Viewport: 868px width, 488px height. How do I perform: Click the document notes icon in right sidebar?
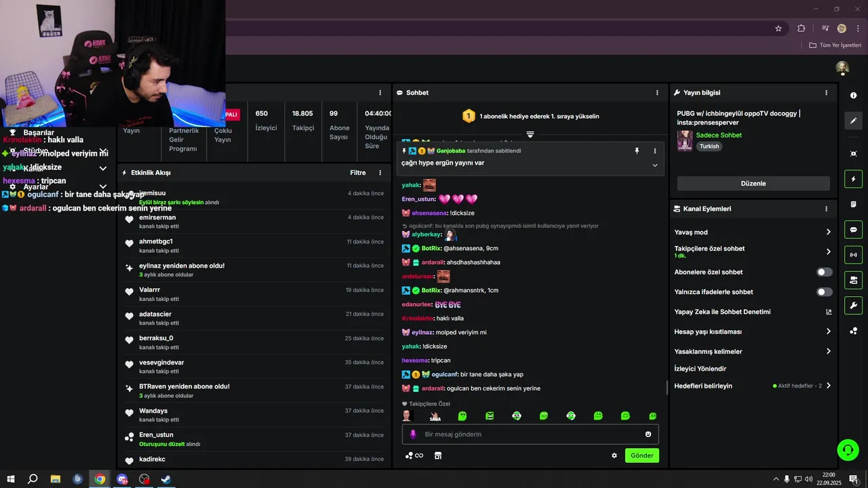coord(853,204)
